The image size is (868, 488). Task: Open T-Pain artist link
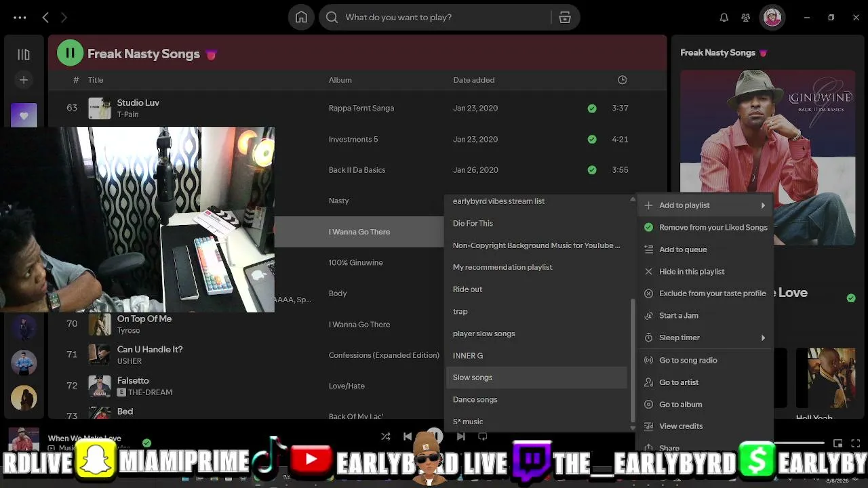127,115
